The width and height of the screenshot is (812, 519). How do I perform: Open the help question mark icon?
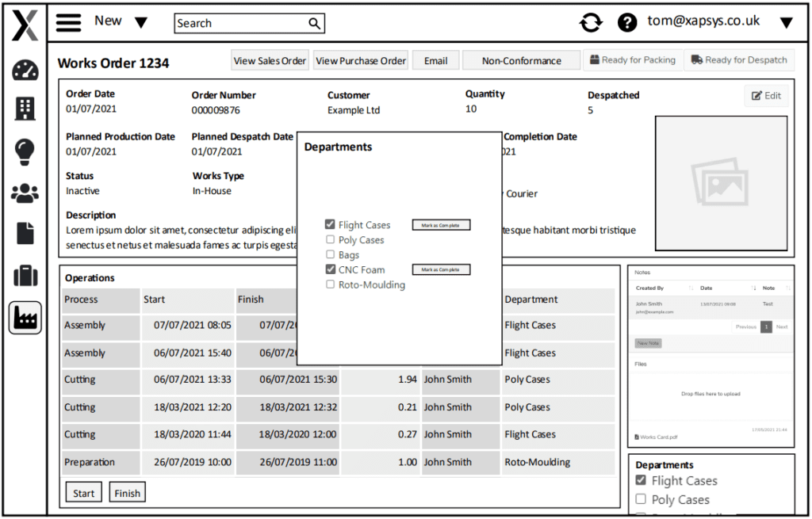pos(627,23)
